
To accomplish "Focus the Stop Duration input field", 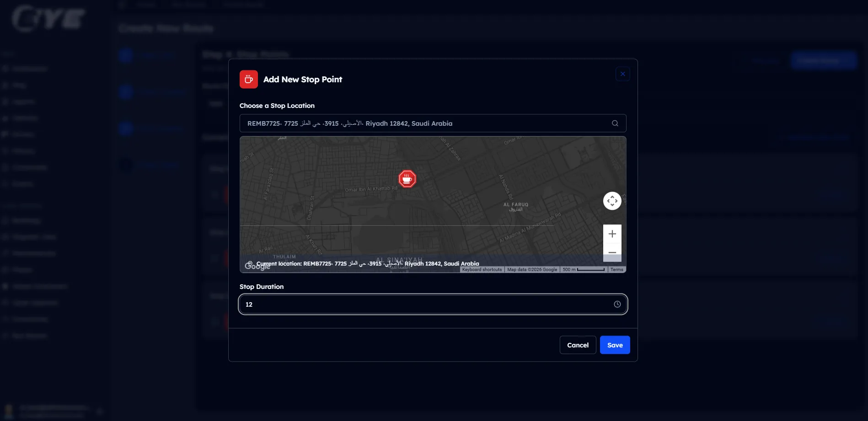I will tap(425, 304).
